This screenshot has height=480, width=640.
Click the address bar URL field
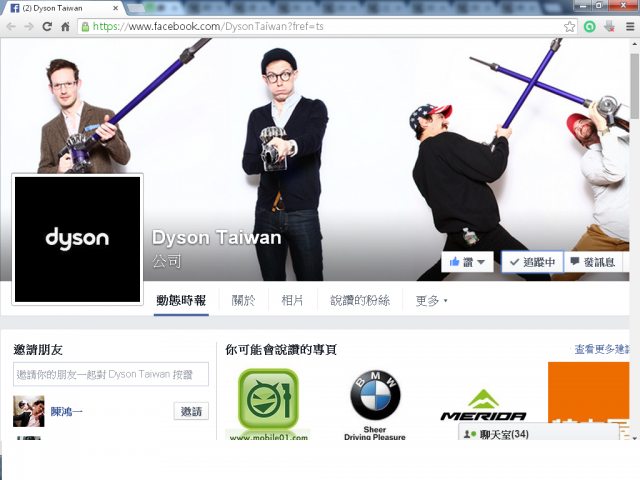pyautogui.click(x=327, y=27)
